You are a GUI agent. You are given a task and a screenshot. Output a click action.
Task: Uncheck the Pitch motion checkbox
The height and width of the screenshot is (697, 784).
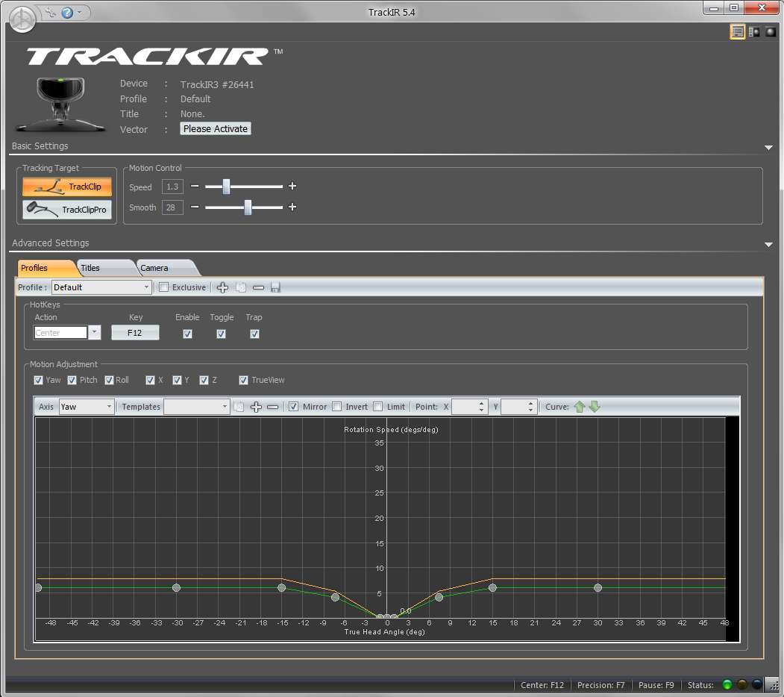click(72, 381)
